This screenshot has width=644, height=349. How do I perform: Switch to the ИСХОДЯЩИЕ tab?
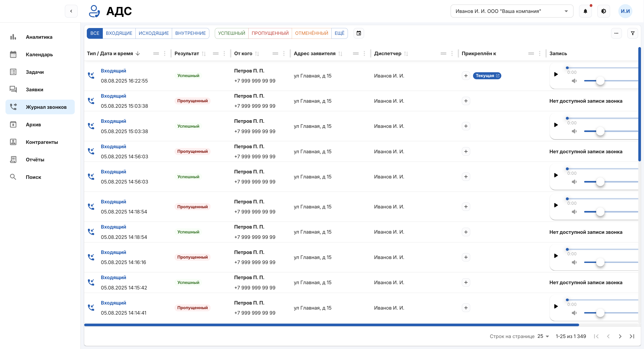click(x=154, y=33)
